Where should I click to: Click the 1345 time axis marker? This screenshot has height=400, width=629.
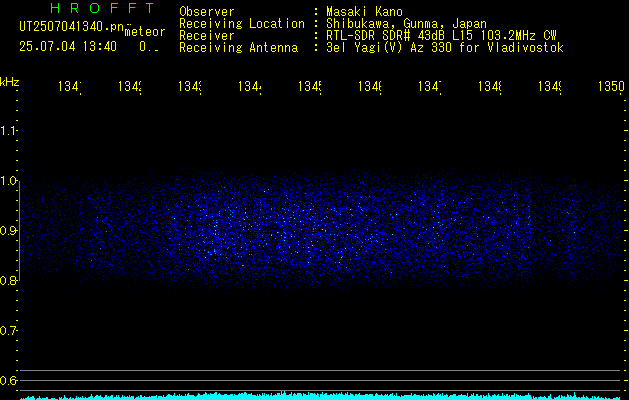tap(310, 87)
